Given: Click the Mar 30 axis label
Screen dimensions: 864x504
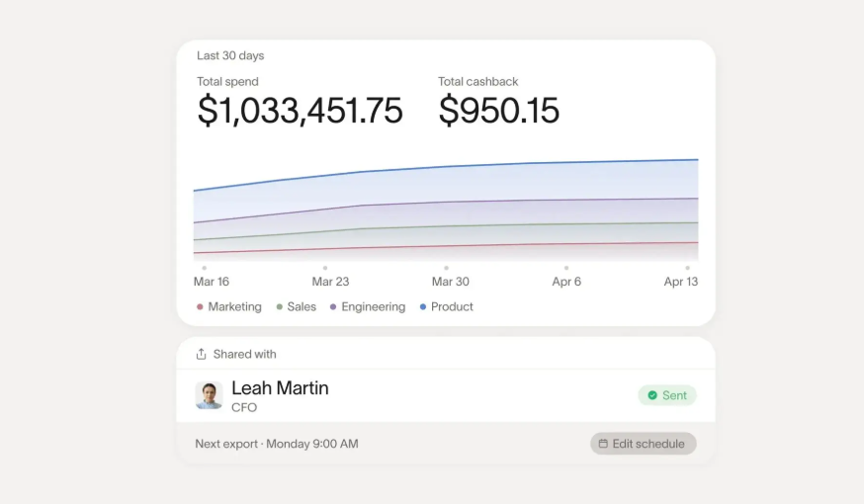Looking at the screenshot, I should tap(450, 282).
